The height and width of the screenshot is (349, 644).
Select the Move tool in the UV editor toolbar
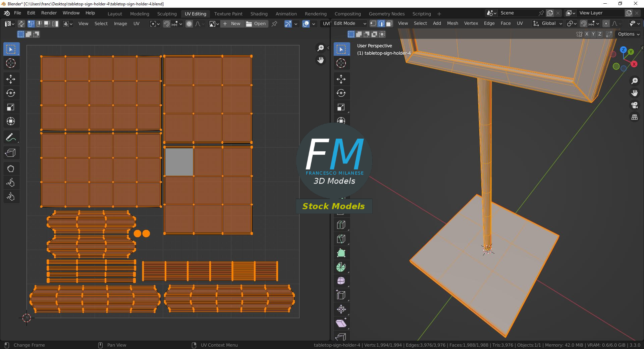(x=11, y=79)
